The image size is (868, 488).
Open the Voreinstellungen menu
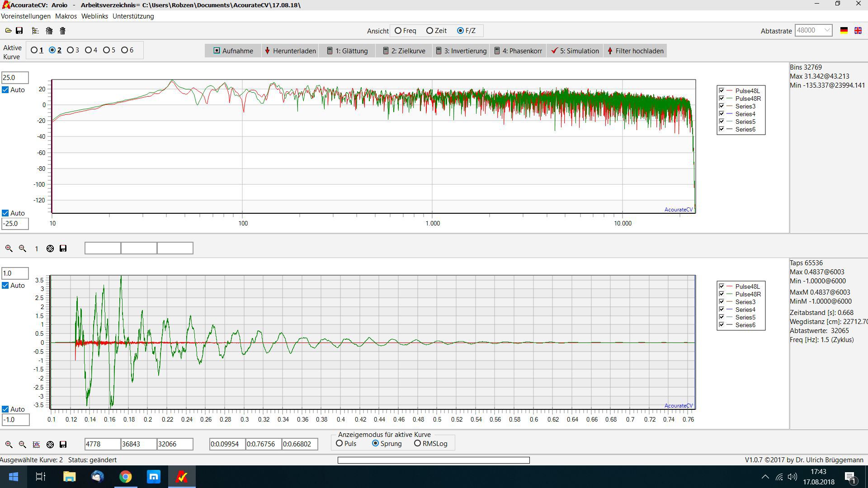pyautogui.click(x=26, y=16)
